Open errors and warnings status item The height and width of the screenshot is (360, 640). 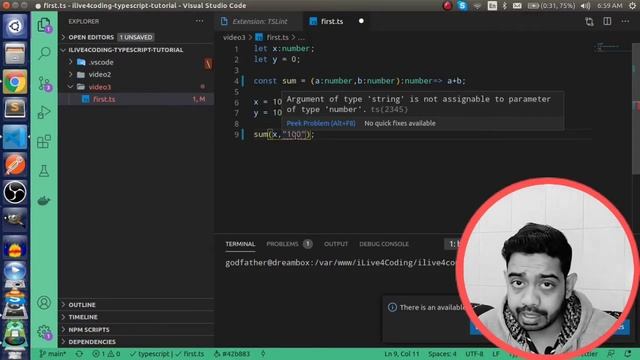click(106, 354)
